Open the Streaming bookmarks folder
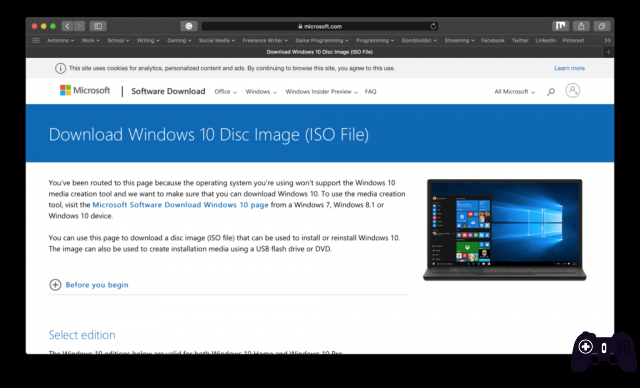 pos(459,40)
